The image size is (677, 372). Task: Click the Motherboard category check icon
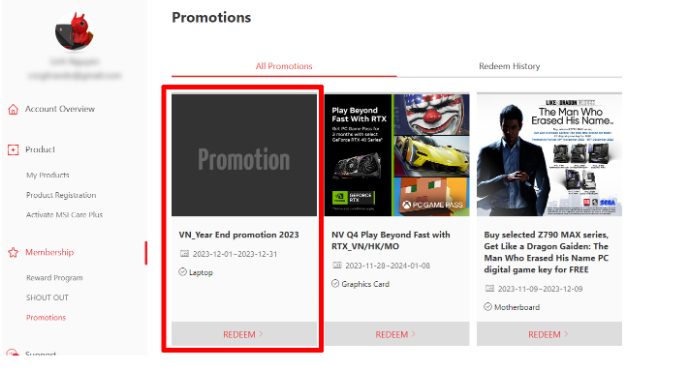pos(488,307)
